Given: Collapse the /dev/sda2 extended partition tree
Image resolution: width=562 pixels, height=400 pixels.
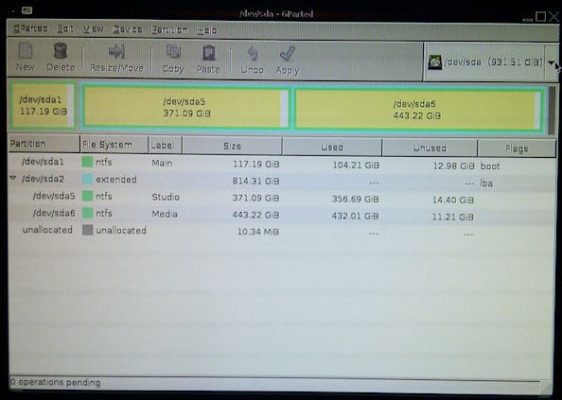Looking at the screenshot, I should tap(13, 178).
